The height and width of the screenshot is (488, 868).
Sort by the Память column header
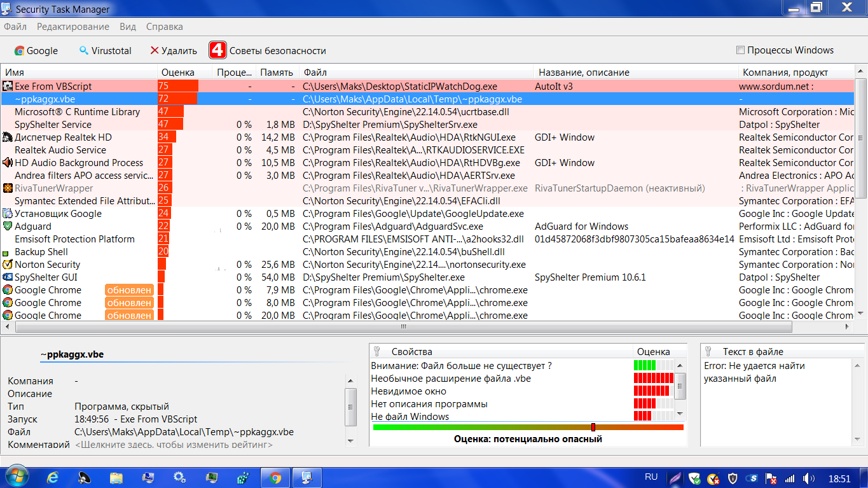(x=277, y=72)
